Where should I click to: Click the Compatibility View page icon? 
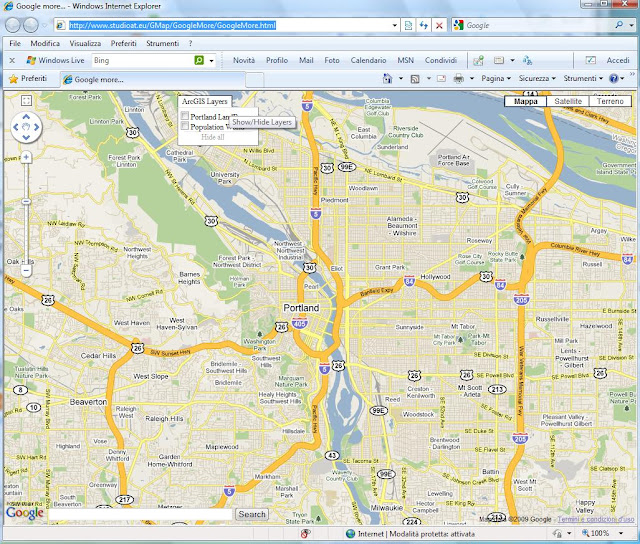tap(408, 26)
